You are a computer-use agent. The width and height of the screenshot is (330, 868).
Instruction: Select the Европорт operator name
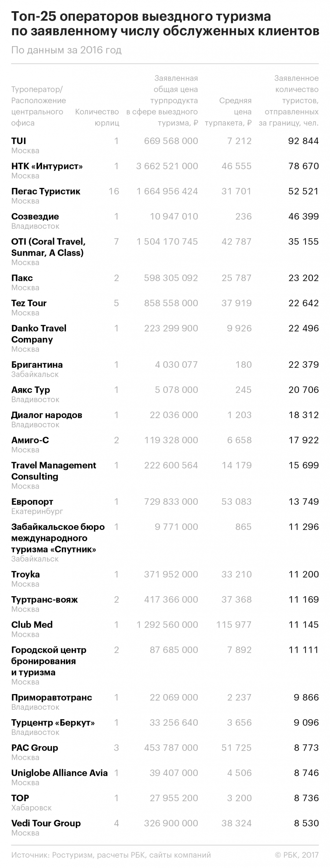click(x=32, y=501)
